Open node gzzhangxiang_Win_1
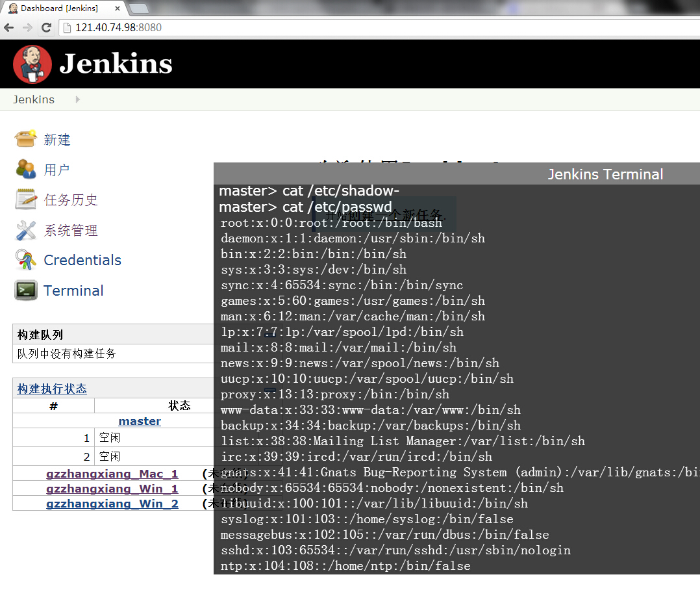The width and height of the screenshot is (700, 592). coord(112,489)
